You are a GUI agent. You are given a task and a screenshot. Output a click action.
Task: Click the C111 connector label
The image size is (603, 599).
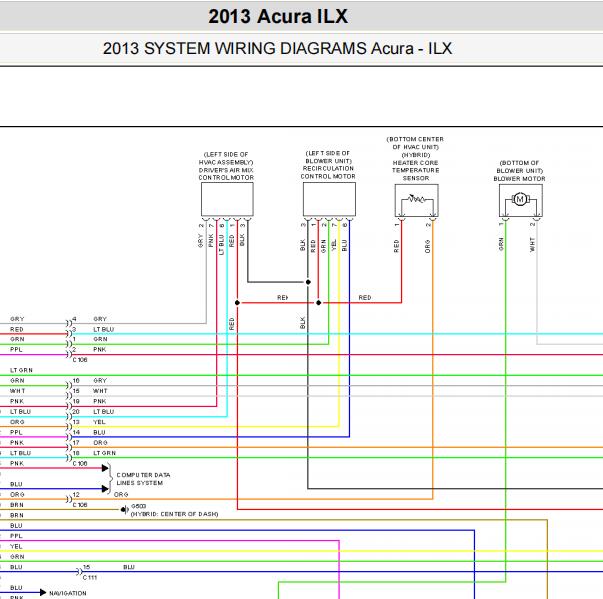coord(90,577)
